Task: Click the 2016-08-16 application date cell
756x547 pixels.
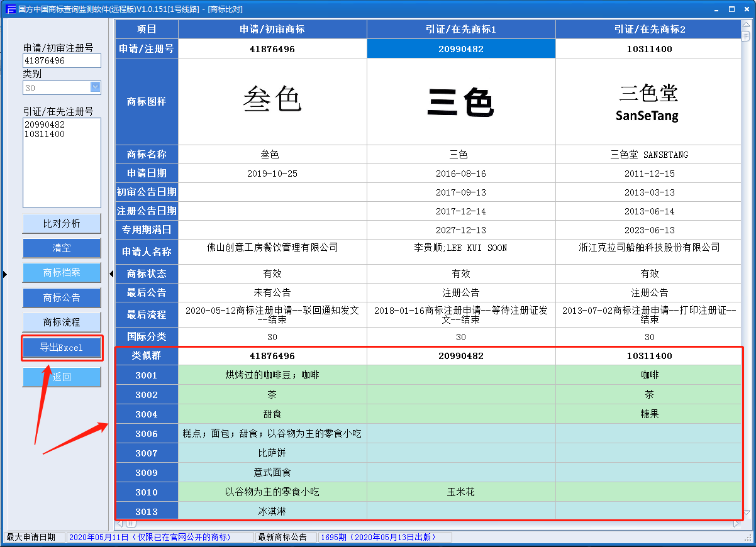Action: pos(461,174)
